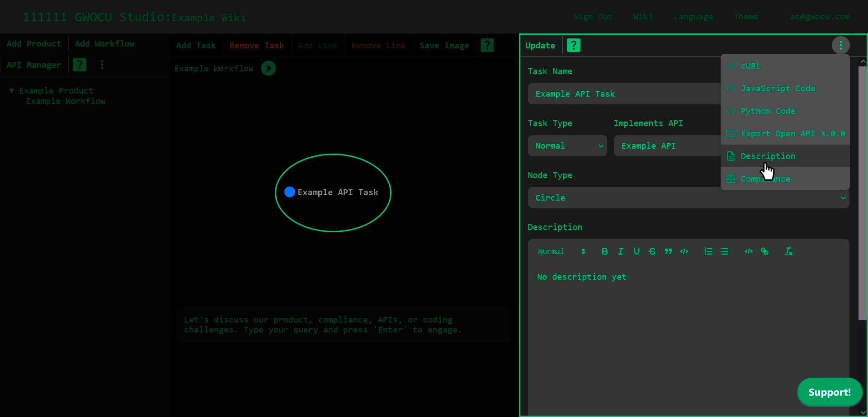The image size is (868, 417).
Task: Open the help icon beside API Manager
Action: point(80,65)
